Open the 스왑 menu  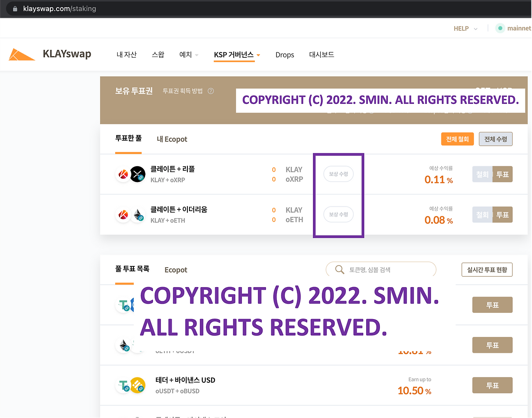click(158, 55)
